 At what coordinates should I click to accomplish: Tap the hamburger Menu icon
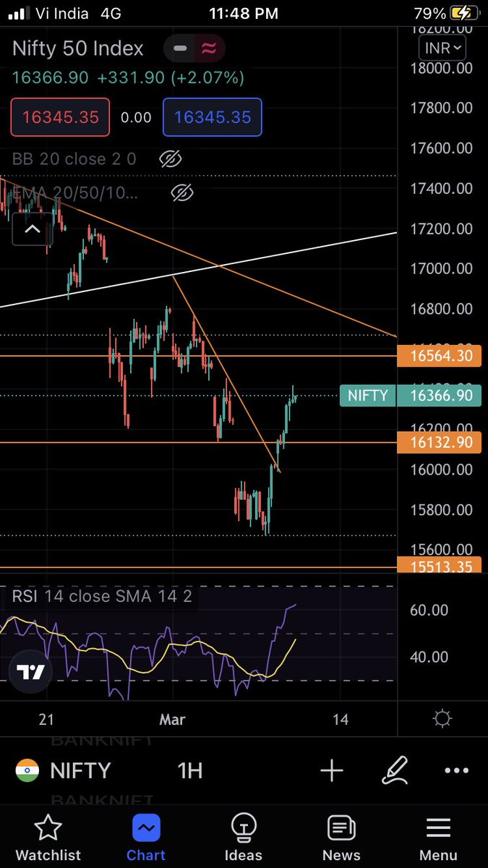click(x=438, y=827)
